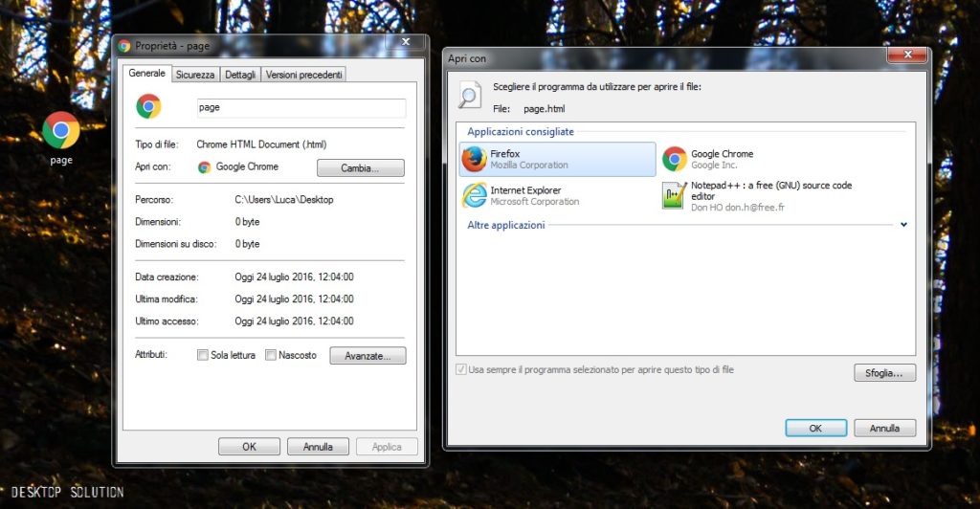Collapse the Applicazioni consigliate group header
Image resolution: width=980 pixels, height=509 pixels.
point(521,132)
